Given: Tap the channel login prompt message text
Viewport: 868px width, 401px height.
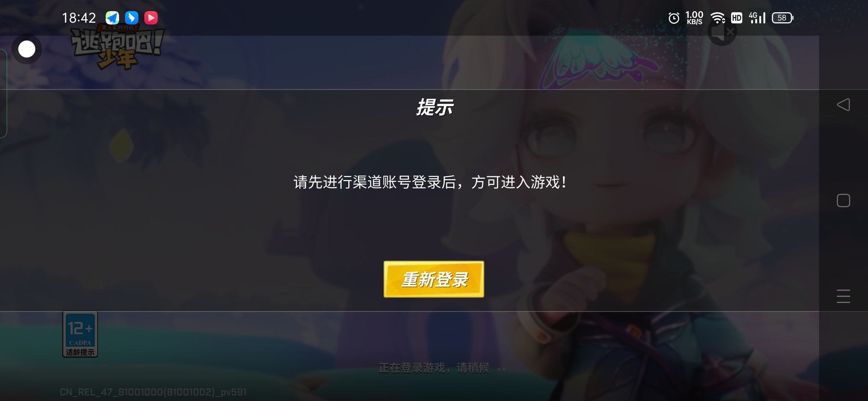Looking at the screenshot, I should click(430, 182).
